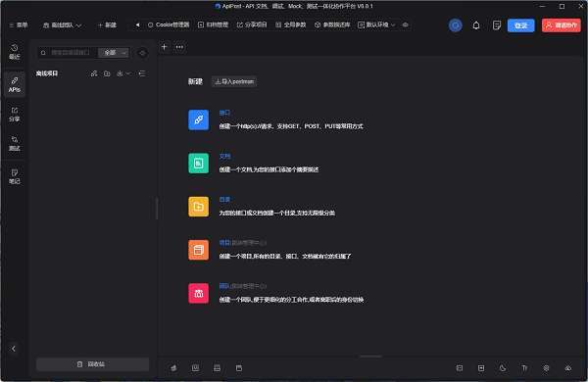
Task: Collapse the left sidebar with the arrow
Action: 14,349
